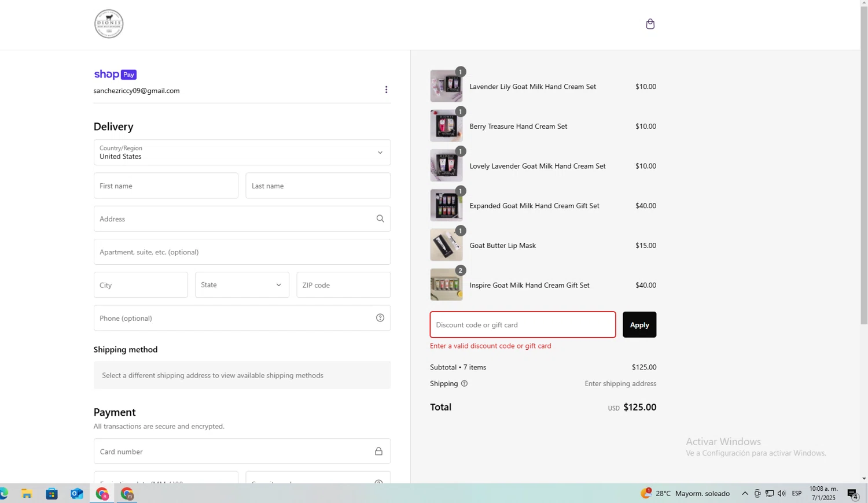Image resolution: width=868 pixels, height=503 pixels.
Task: Click the ZIP code field
Action: (x=344, y=285)
